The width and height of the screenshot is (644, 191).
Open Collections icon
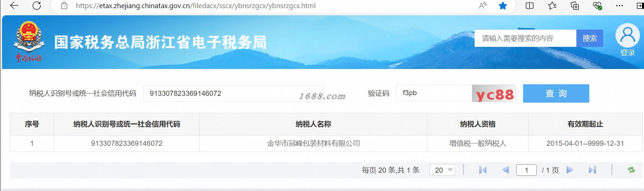pyautogui.click(x=575, y=5)
